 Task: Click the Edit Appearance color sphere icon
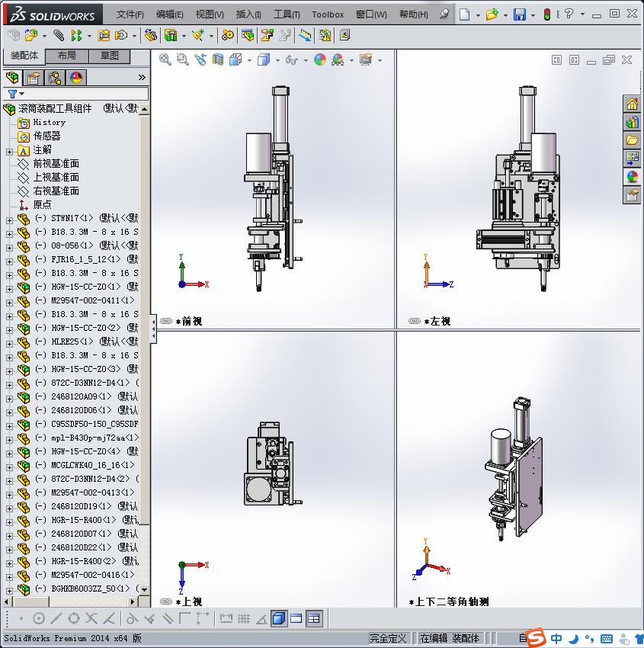pyautogui.click(x=320, y=59)
